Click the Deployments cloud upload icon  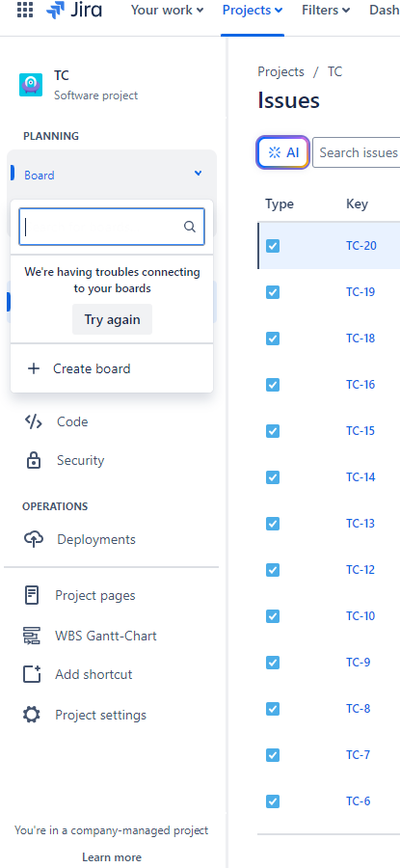coord(33,539)
